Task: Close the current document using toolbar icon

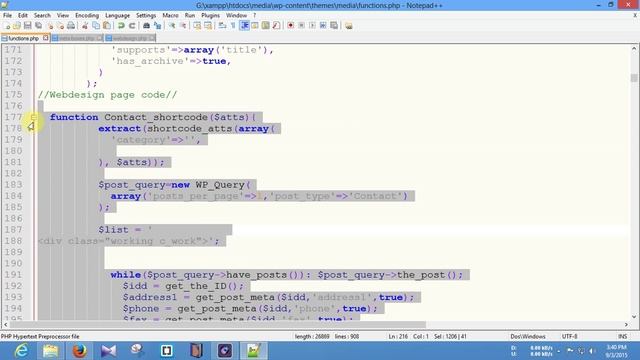Action: [x=50, y=26]
